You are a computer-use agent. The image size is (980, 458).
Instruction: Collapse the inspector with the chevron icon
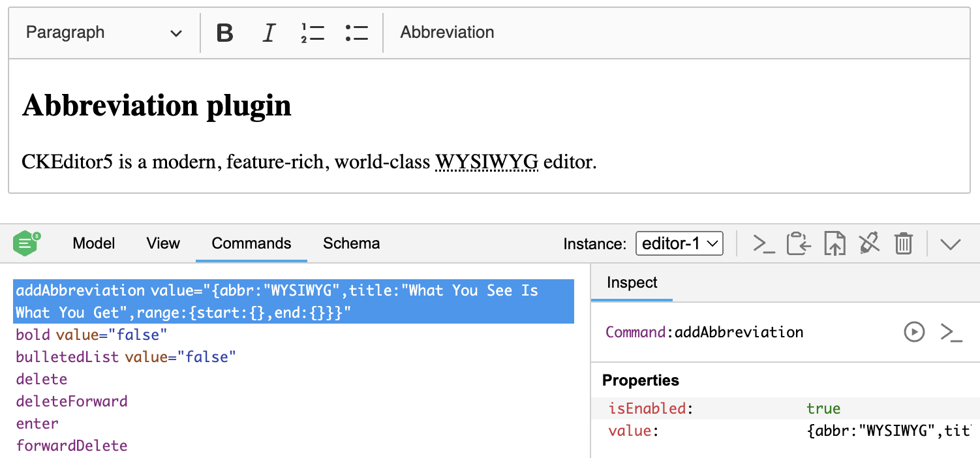[951, 243]
